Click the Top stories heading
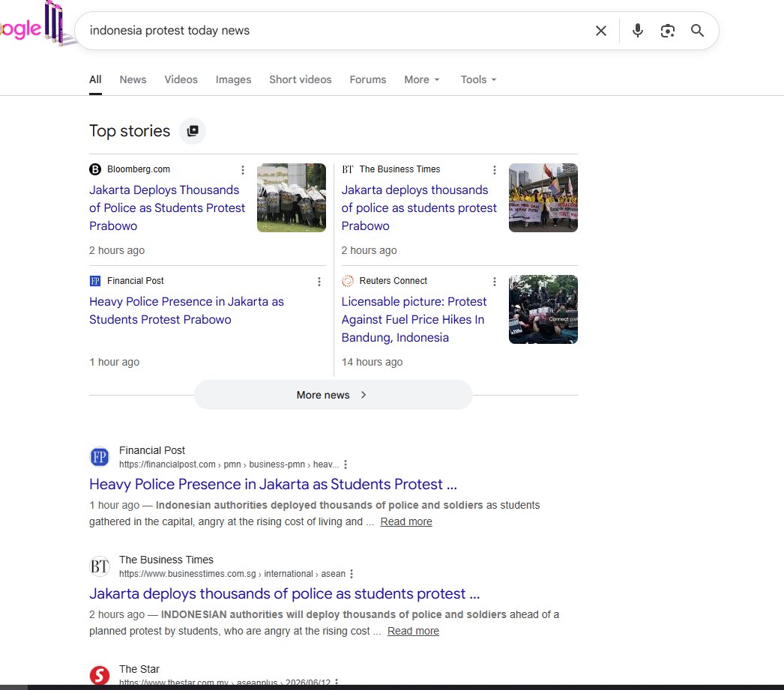The image size is (784, 690). click(130, 131)
